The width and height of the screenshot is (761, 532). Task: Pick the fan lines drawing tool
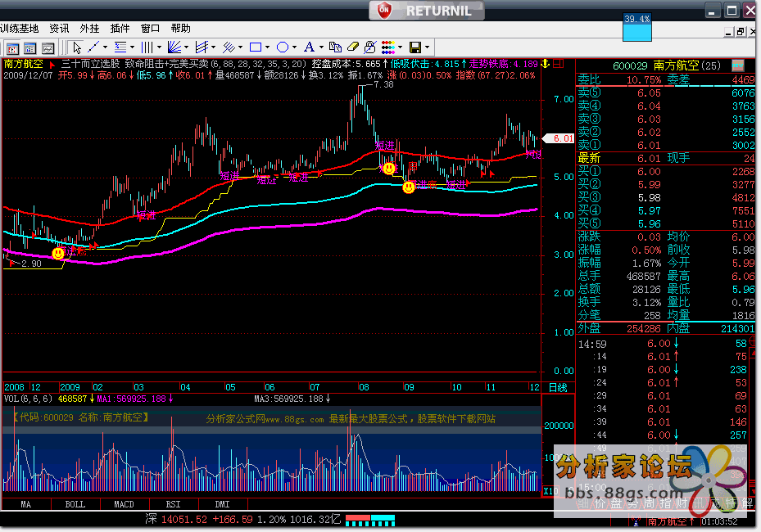[x=174, y=47]
